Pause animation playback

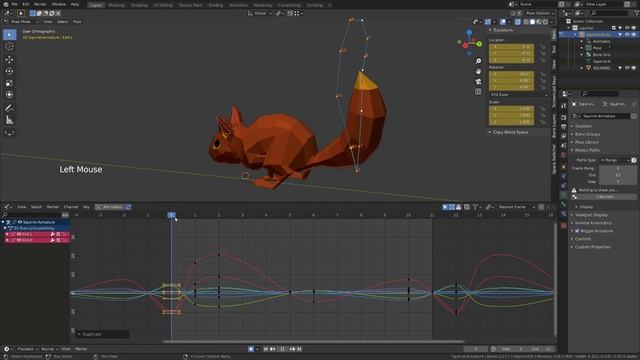[x=282, y=349]
